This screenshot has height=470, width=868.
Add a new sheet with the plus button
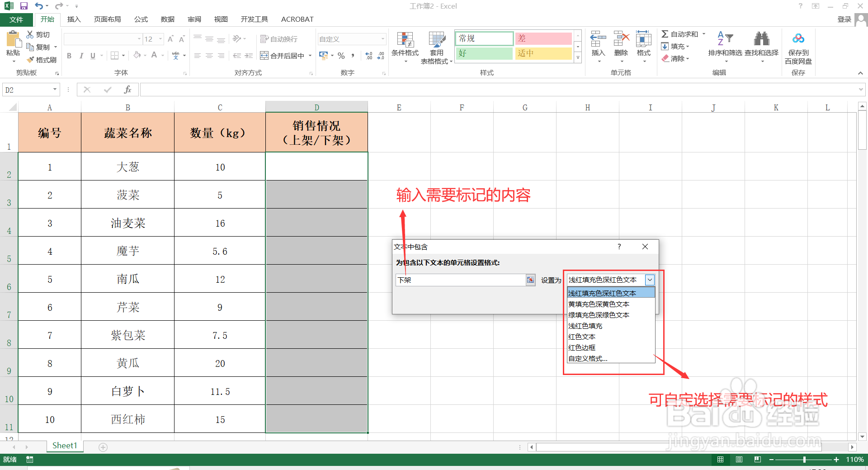point(103,447)
